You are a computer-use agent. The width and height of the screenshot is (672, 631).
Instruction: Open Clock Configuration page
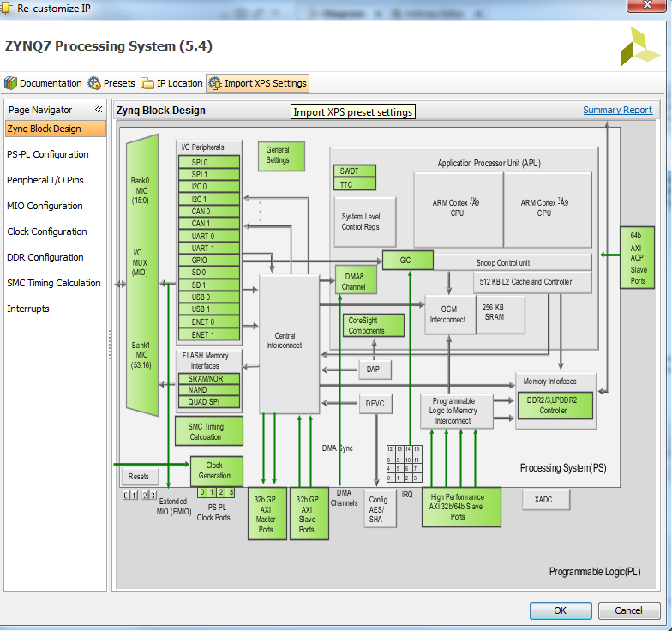[x=46, y=231]
